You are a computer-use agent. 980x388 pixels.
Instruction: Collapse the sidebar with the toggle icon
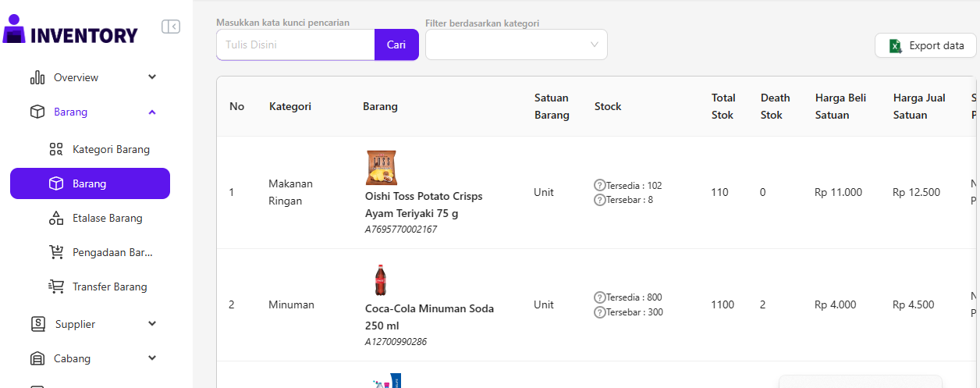coord(171,27)
